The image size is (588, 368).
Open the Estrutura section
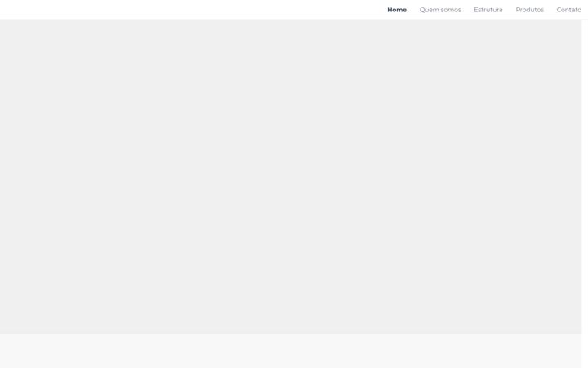[x=488, y=10]
